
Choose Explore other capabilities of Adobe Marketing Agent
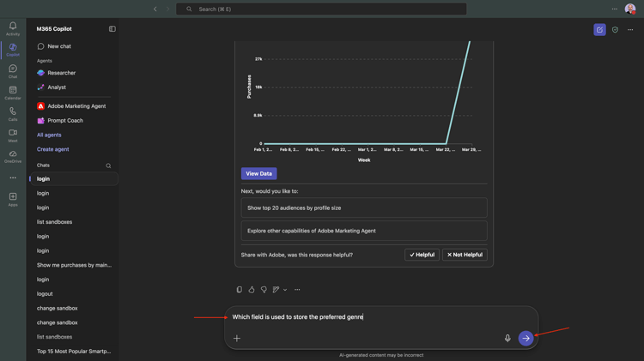364,231
